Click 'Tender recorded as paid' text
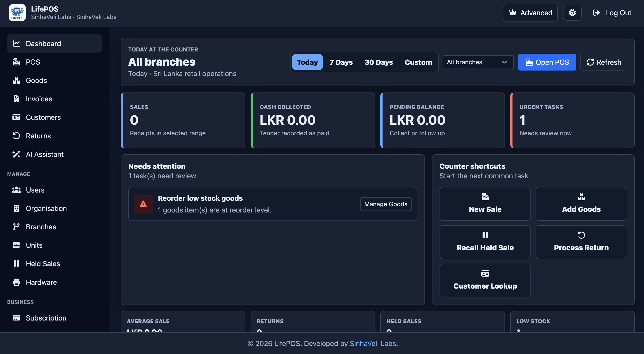The image size is (644, 354). pyautogui.click(x=295, y=133)
